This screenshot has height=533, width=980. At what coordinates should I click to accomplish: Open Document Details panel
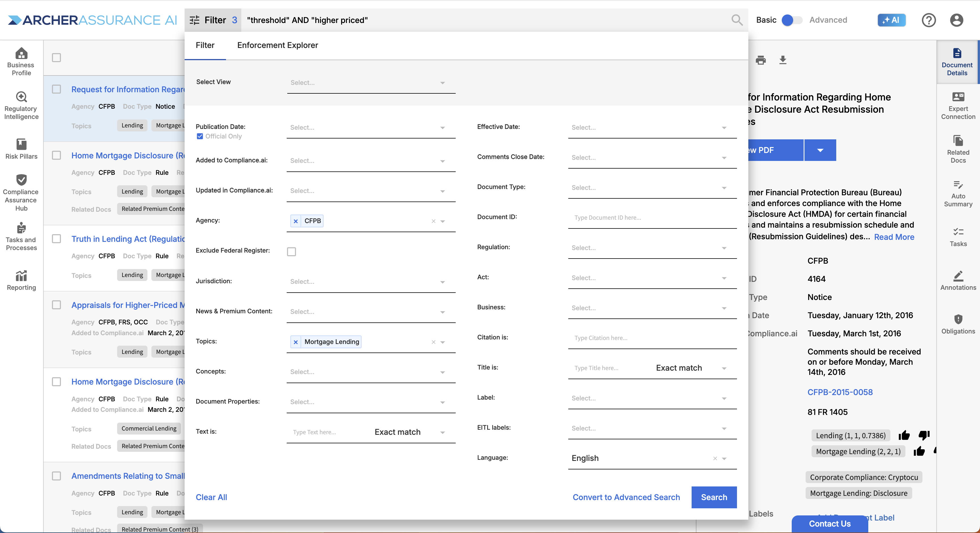(957, 62)
